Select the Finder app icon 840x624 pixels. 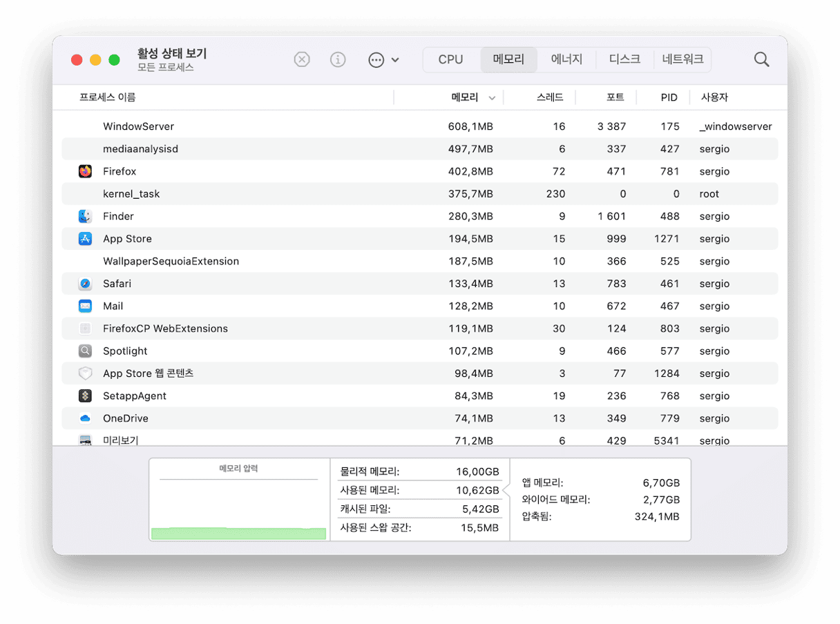click(x=85, y=216)
